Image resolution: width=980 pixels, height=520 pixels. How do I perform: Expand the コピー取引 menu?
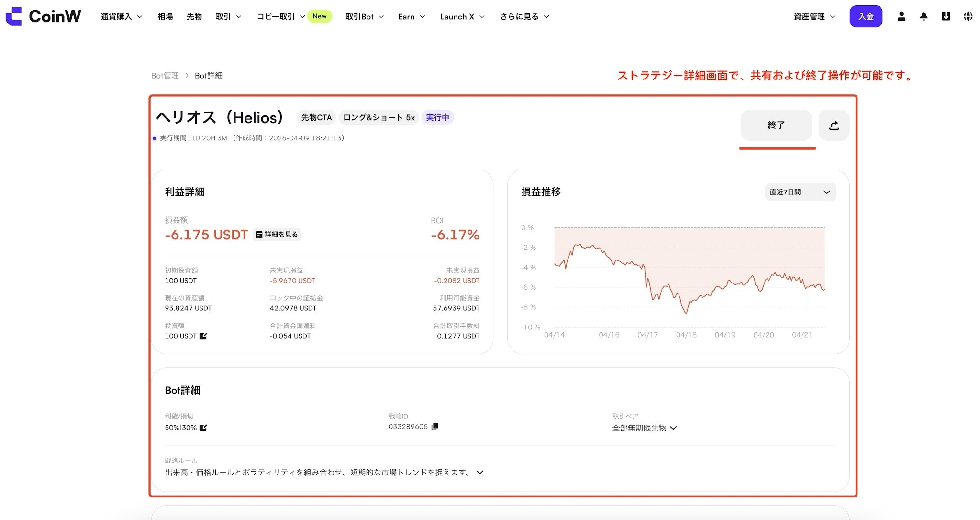pos(281,17)
